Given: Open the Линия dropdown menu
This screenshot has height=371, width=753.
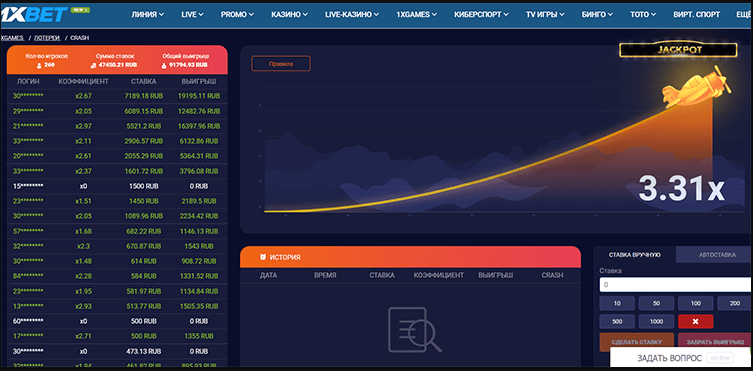Looking at the screenshot, I should [x=147, y=14].
